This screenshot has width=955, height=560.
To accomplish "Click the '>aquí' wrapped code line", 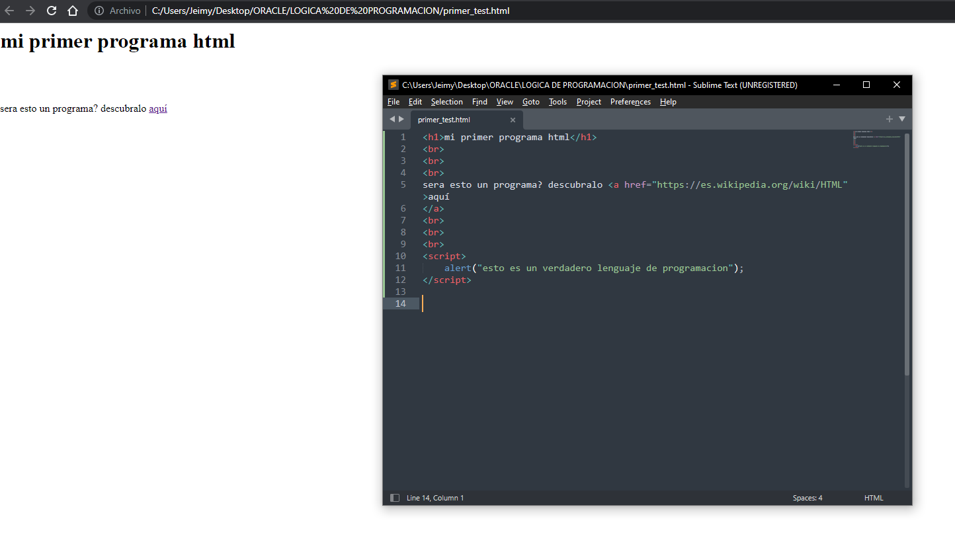I will [436, 196].
